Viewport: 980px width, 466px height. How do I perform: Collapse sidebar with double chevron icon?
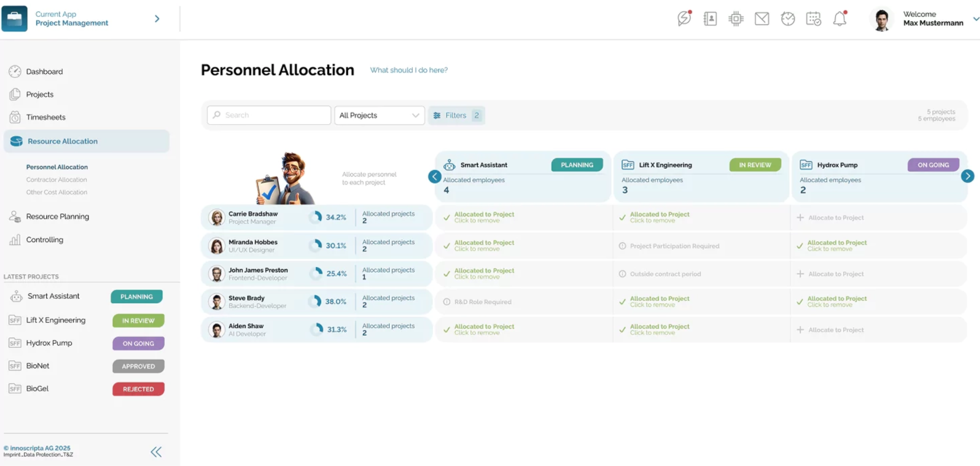(x=156, y=452)
